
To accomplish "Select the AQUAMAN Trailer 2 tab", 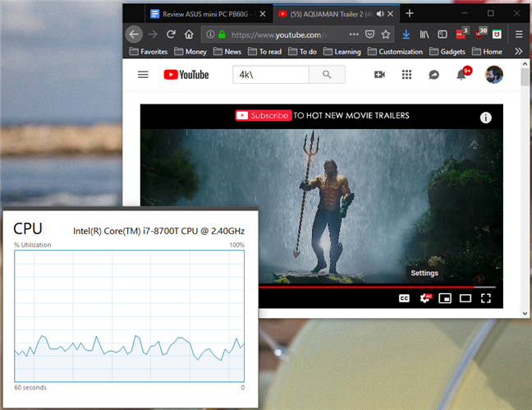I will (328, 14).
